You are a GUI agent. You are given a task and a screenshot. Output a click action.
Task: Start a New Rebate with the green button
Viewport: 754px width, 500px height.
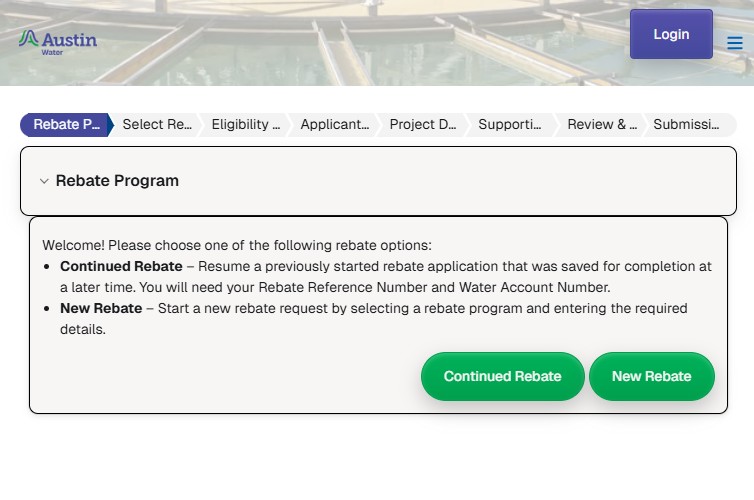click(652, 376)
